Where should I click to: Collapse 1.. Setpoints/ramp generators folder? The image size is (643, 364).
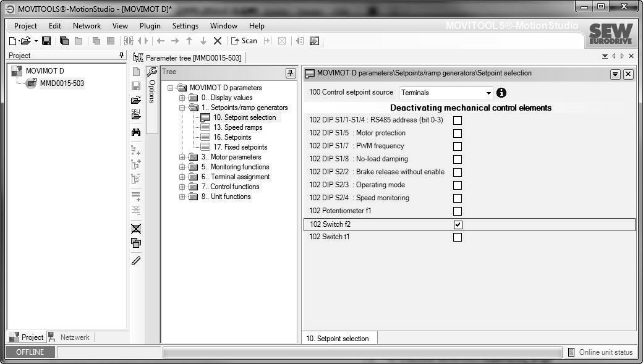[182, 108]
